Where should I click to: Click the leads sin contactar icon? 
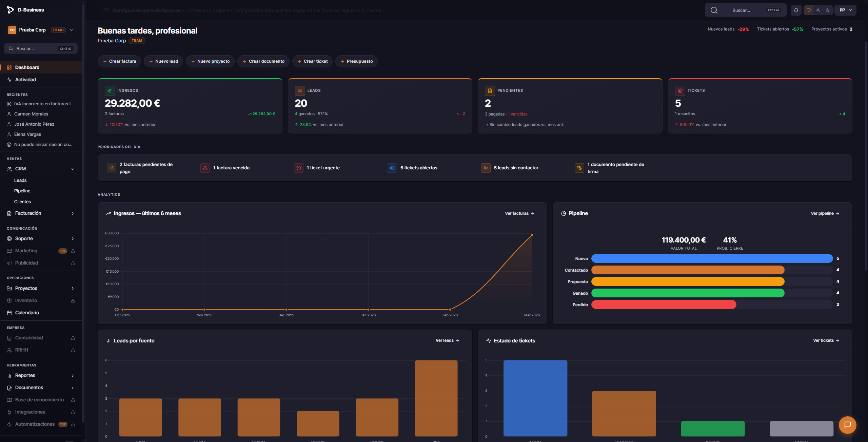486,168
